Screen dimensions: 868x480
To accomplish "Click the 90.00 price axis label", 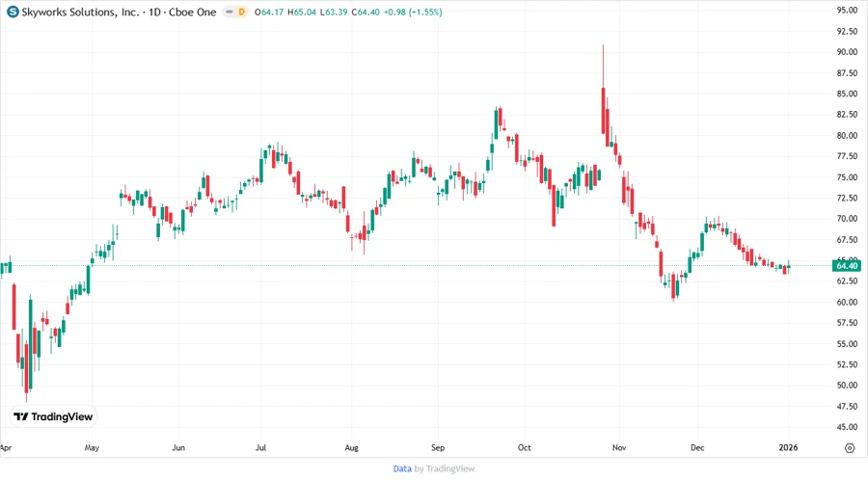I will pyautogui.click(x=847, y=52).
